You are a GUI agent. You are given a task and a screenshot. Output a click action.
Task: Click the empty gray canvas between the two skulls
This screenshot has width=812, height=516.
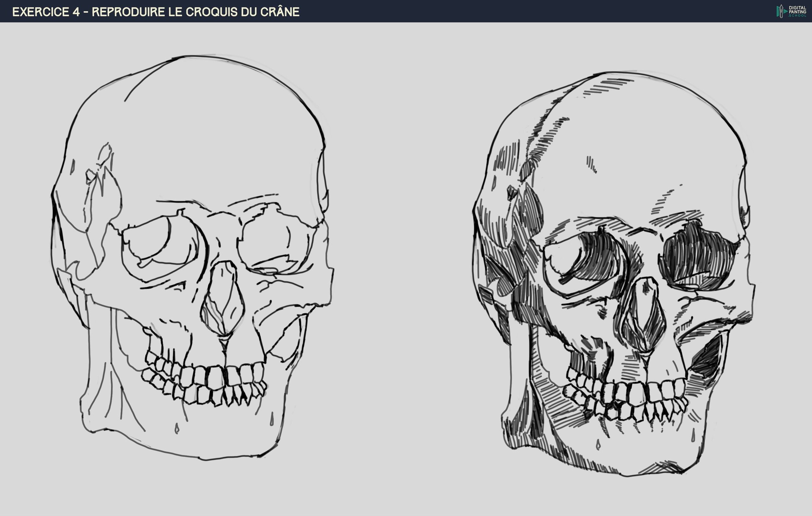tap(401, 257)
